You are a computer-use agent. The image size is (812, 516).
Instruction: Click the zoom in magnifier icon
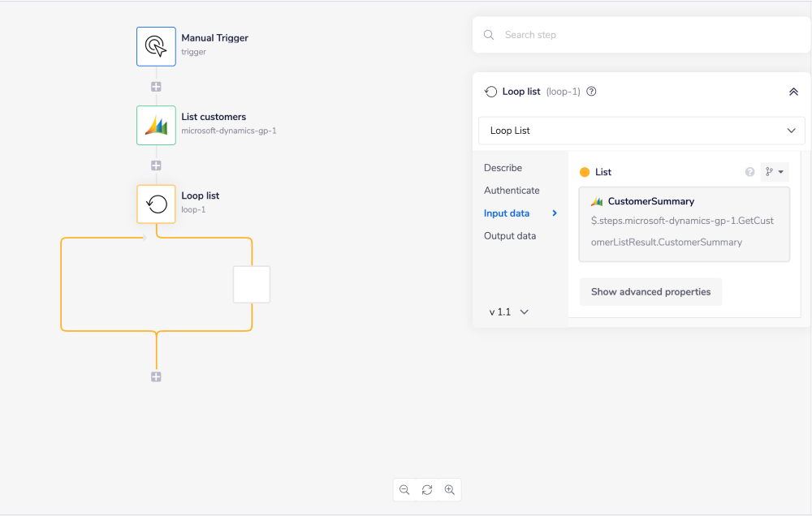tap(450, 490)
